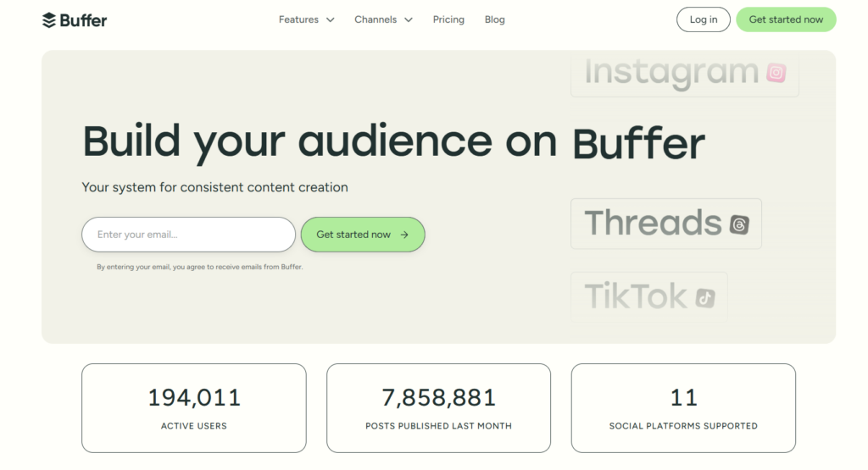Click the 7,858,881 posts published number
This screenshot has width=868, height=470.
pos(438,397)
